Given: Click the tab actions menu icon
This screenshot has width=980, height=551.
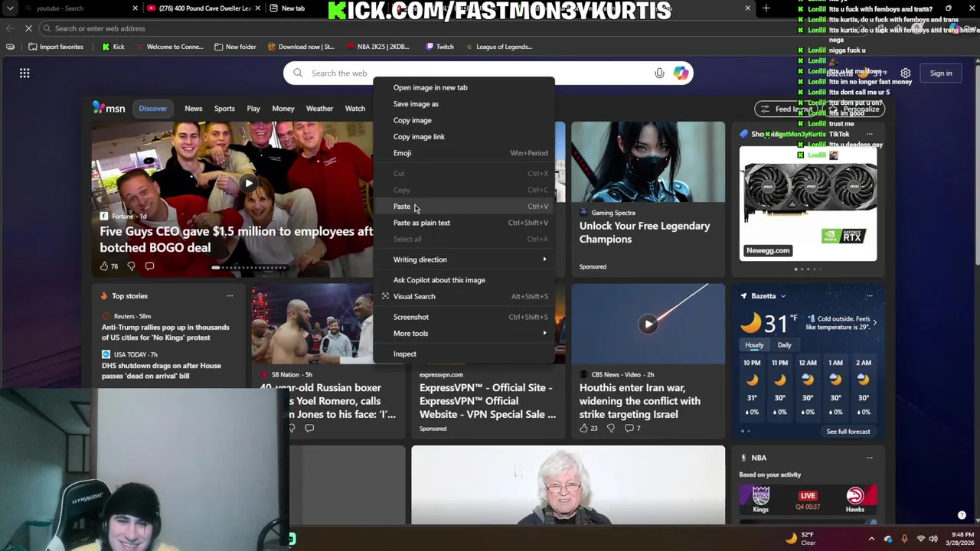Looking at the screenshot, I should pyautogui.click(x=10, y=8).
